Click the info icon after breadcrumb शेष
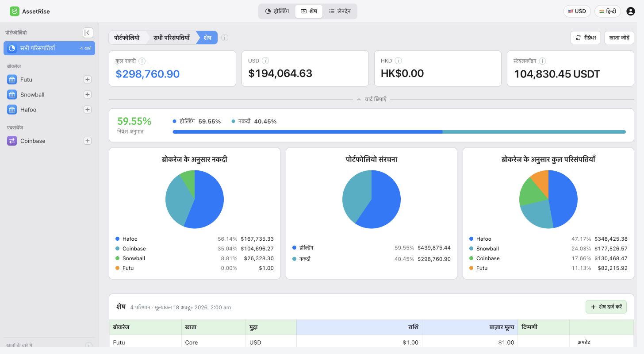The height and width of the screenshot is (354, 644). click(225, 38)
